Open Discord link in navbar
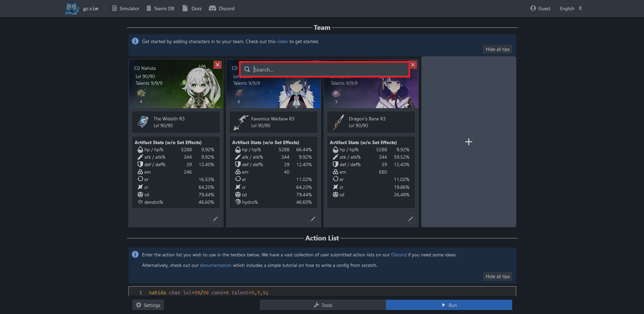The image size is (644, 314). [x=222, y=8]
